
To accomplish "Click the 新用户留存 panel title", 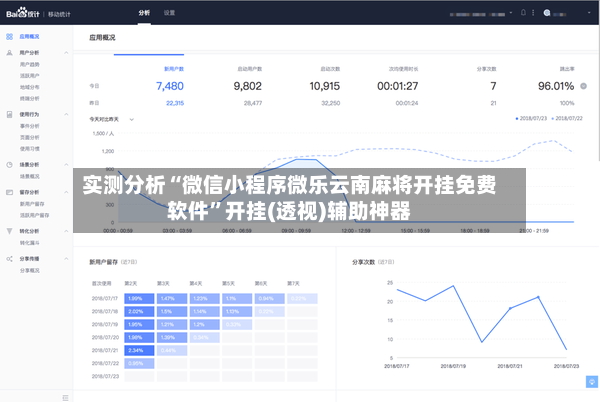I will (x=103, y=262).
